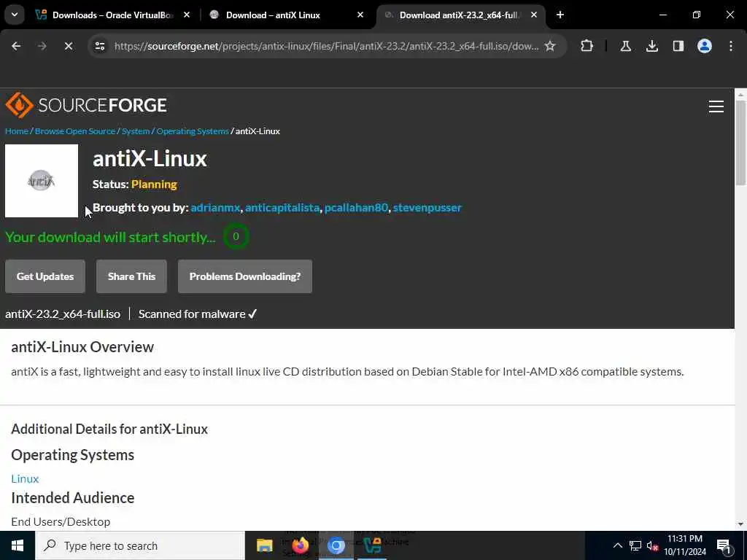Open the SourceForge hamburger menu
Image resolution: width=747 pixels, height=560 pixels.
716,106
